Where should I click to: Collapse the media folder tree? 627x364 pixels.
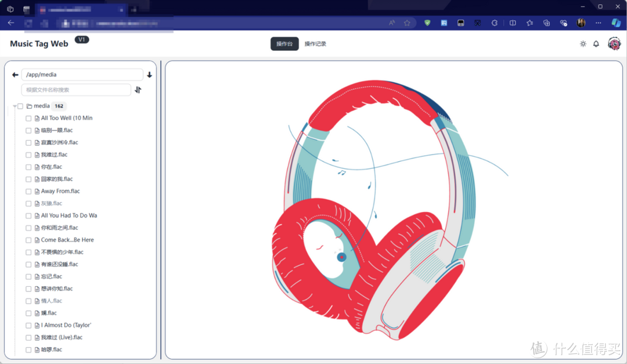coord(15,106)
